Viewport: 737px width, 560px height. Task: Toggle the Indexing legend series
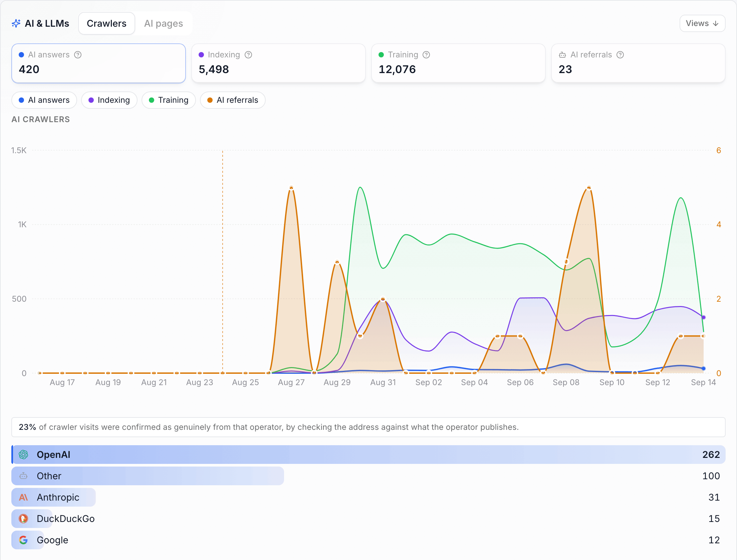(109, 100)
